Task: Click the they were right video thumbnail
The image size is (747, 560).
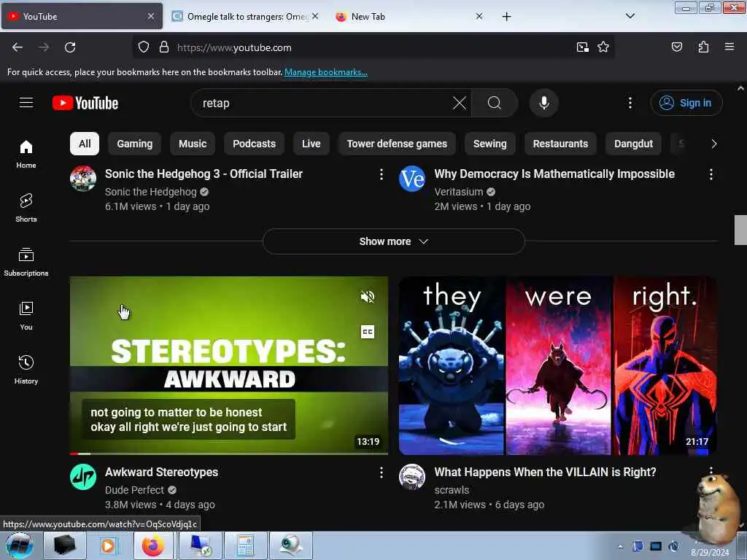Action: point(558,366)
